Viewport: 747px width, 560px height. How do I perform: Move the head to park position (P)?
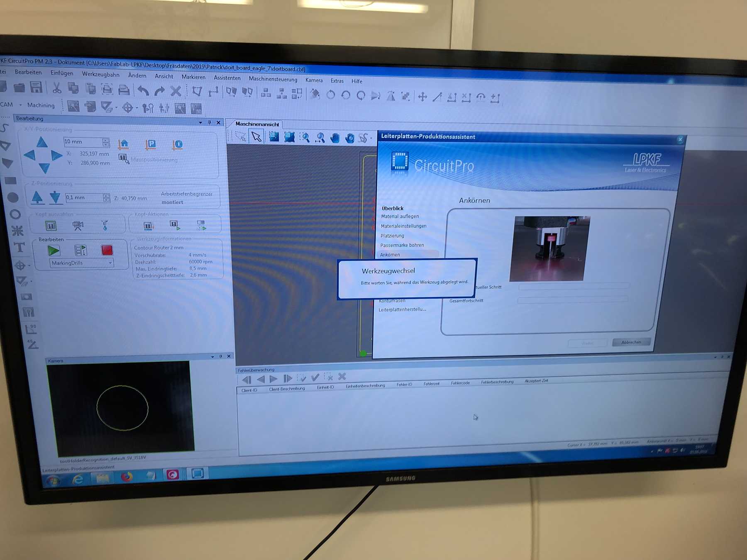[x=150, y=144]
